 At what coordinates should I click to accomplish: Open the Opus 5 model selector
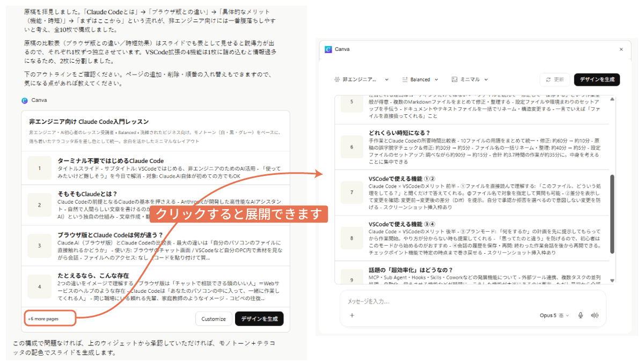[554, 315]
